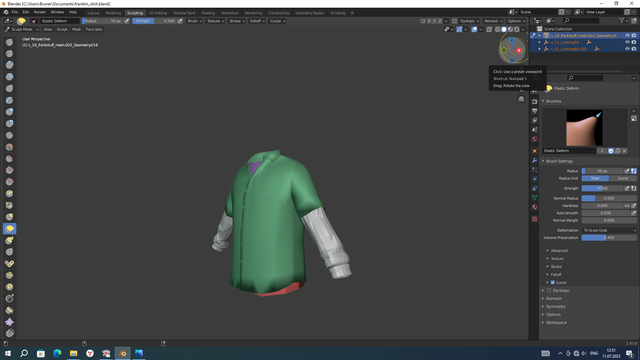The height and width of the screenshot is (360, 640).
Task: Create a new brush copy
Action: (x=618, y=151)
